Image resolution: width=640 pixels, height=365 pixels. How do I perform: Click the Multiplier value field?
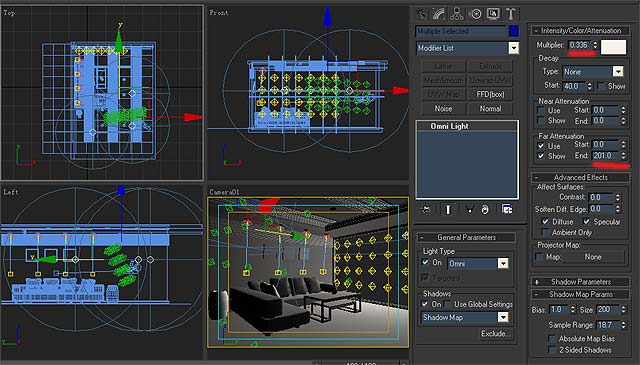coord(580,45)
